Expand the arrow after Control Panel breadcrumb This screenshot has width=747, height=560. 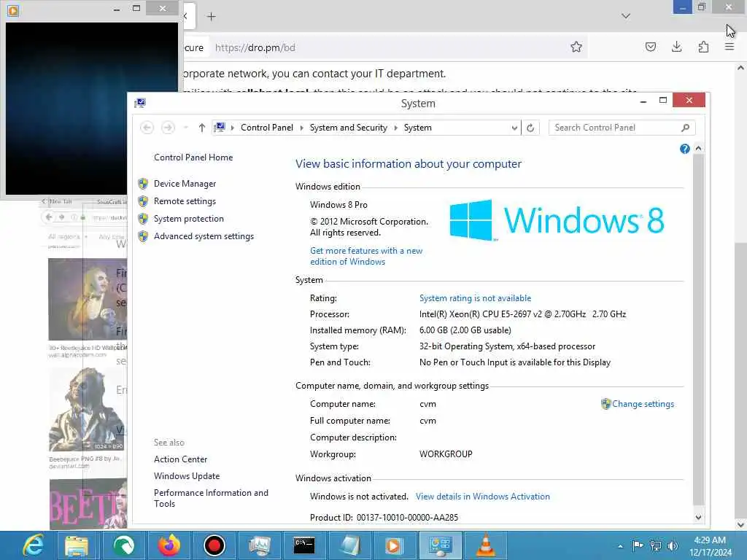(x=301, y=128)
